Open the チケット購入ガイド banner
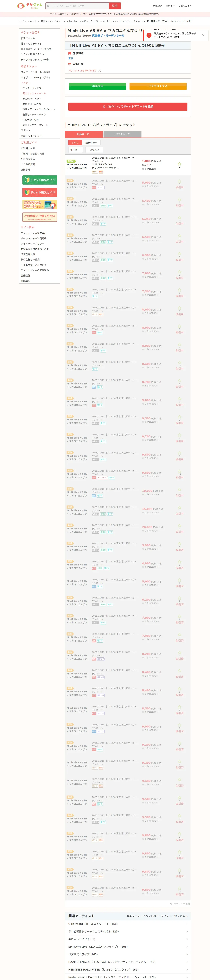 pyautogui.click(x=40, y=193)
